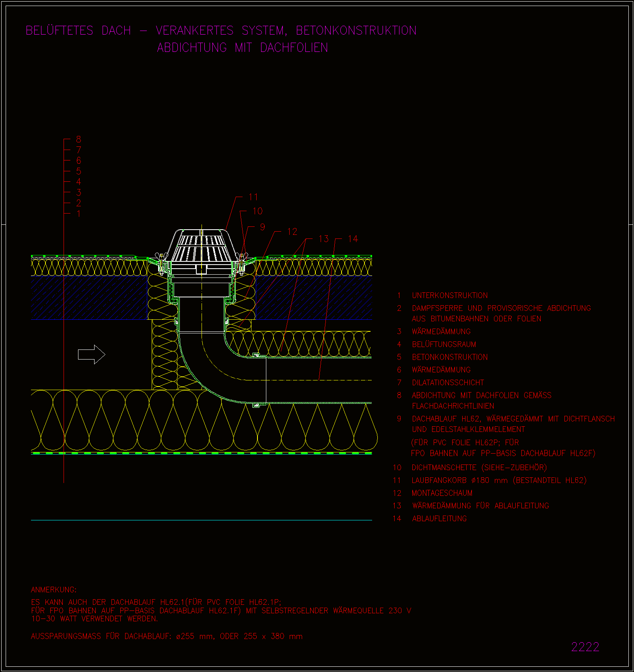Click note line '10-30 WATT VERWENDET WERDEN.'
This screenshot has width=634, height=672.
pyautogui.click(x=95, y=619)
